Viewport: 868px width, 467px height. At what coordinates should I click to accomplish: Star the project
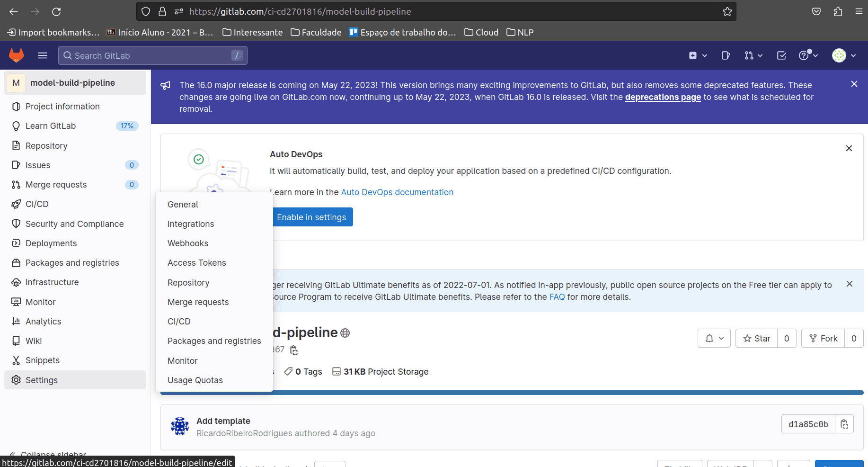(757, 338)
